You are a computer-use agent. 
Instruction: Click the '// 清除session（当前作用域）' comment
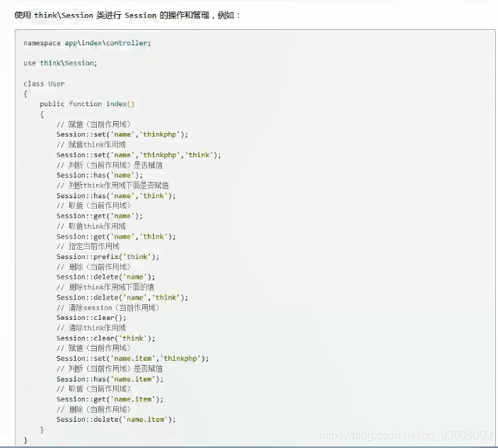click(x=108, y=308)
